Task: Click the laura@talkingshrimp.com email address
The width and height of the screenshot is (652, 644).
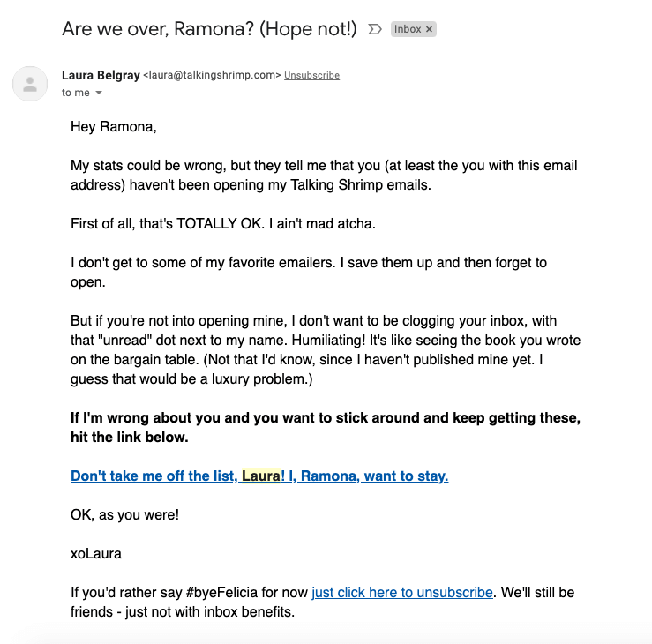Action: 212,76
